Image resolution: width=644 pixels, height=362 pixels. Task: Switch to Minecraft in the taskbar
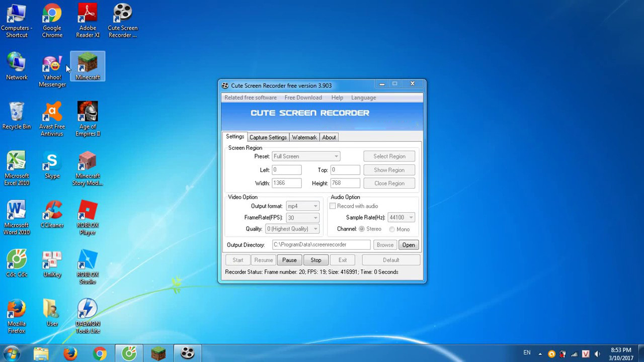[x=158, y=353]
